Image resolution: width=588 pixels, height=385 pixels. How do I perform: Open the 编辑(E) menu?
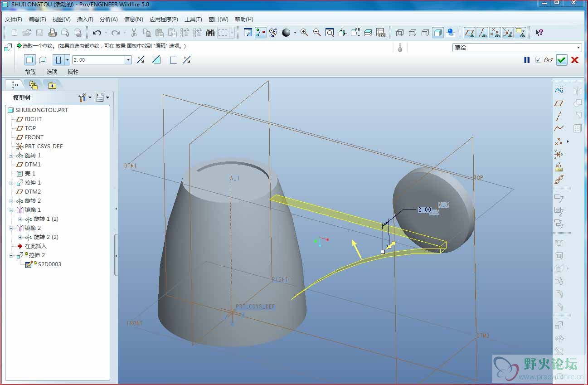coord(37,19)
